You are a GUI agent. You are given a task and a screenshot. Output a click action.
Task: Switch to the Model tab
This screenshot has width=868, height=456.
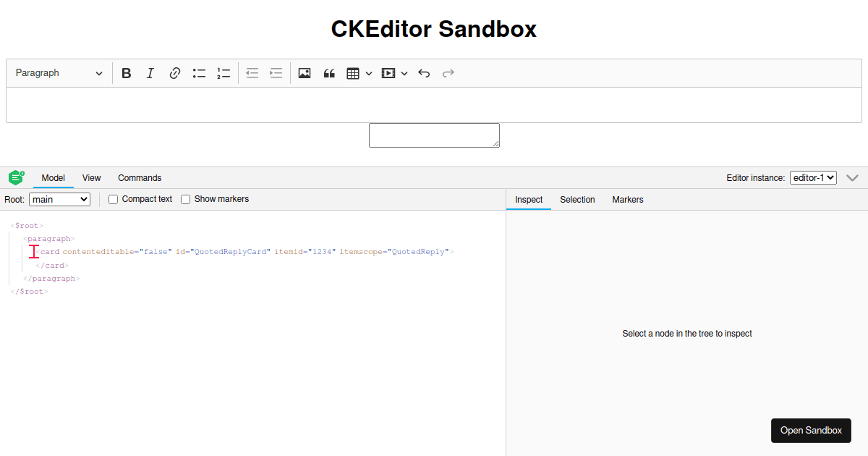coord(54,178)
